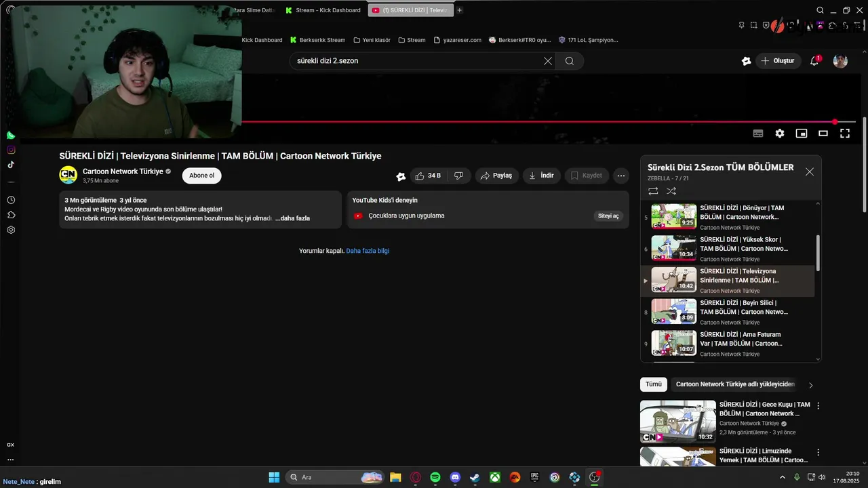Click the Oluştur create button

point(778,61)
